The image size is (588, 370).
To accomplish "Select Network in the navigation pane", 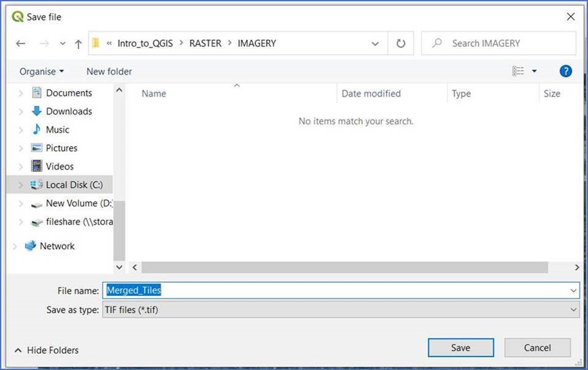I will [x=57, y=246].
